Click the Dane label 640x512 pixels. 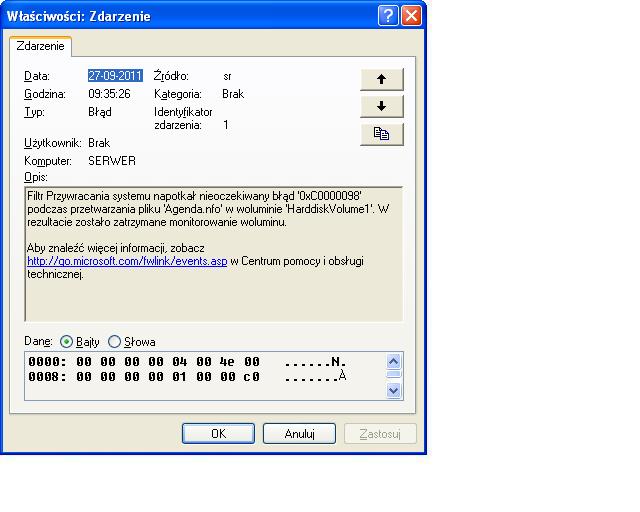click(38, 341)
